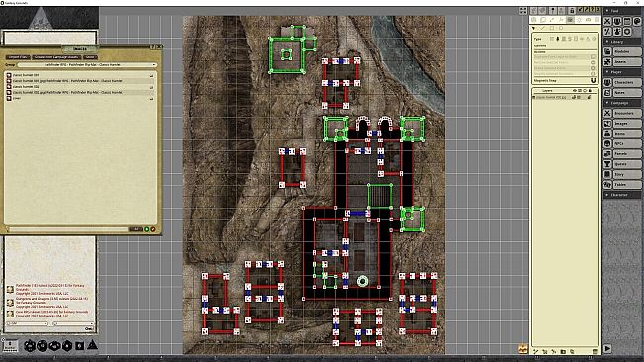Collapse the Campaign sidebar section header
Screen dimensions: 644x362
622,103
